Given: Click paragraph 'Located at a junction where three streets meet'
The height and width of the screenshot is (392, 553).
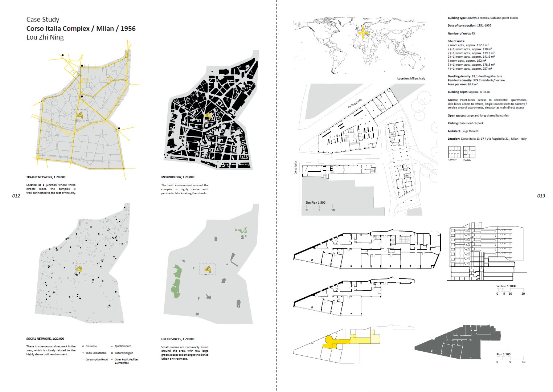Looking at the screenshot, I should [51, 189].
